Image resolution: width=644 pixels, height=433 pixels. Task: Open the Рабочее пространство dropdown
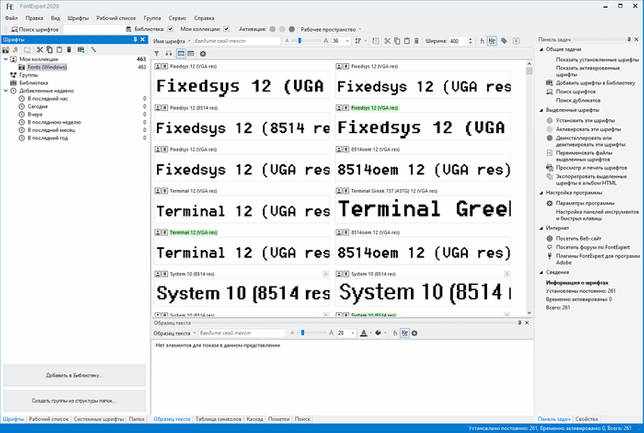pos(331,30)
